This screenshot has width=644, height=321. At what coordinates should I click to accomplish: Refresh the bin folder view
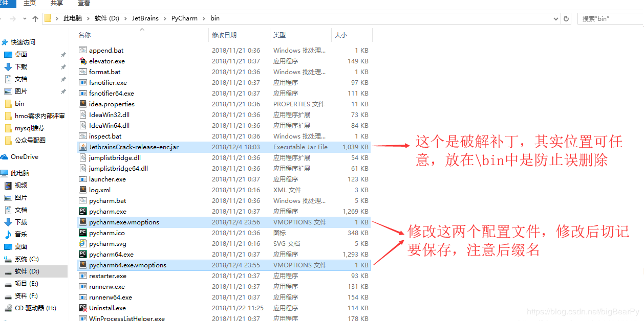(x=566, y=18)
